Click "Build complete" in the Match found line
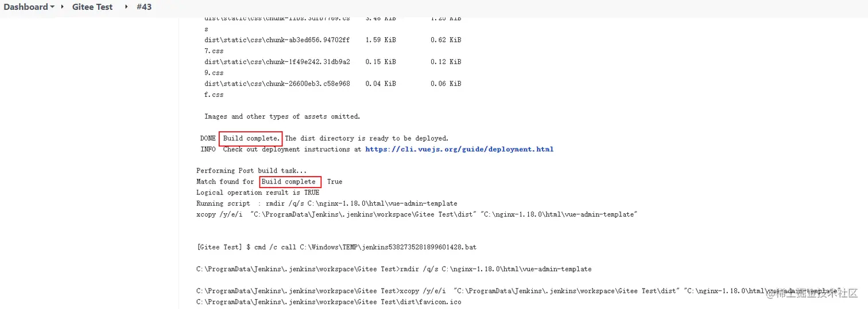The width and height of the screenshot is (868, 309). pyautogui.click(x=289, y=182)
